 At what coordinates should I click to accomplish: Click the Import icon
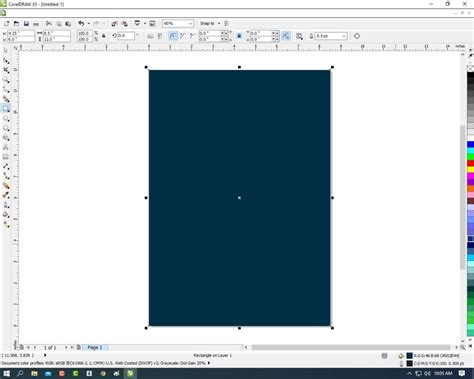(114, 23)
